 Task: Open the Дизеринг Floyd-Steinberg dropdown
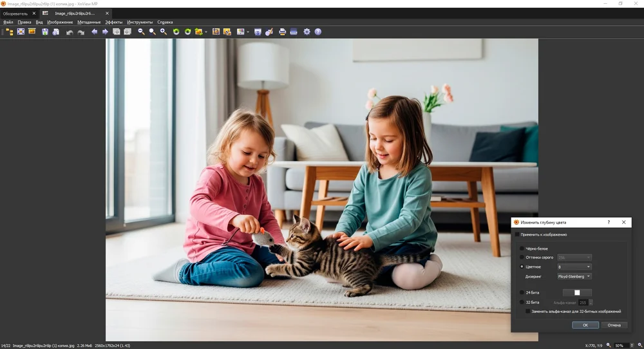574,276
